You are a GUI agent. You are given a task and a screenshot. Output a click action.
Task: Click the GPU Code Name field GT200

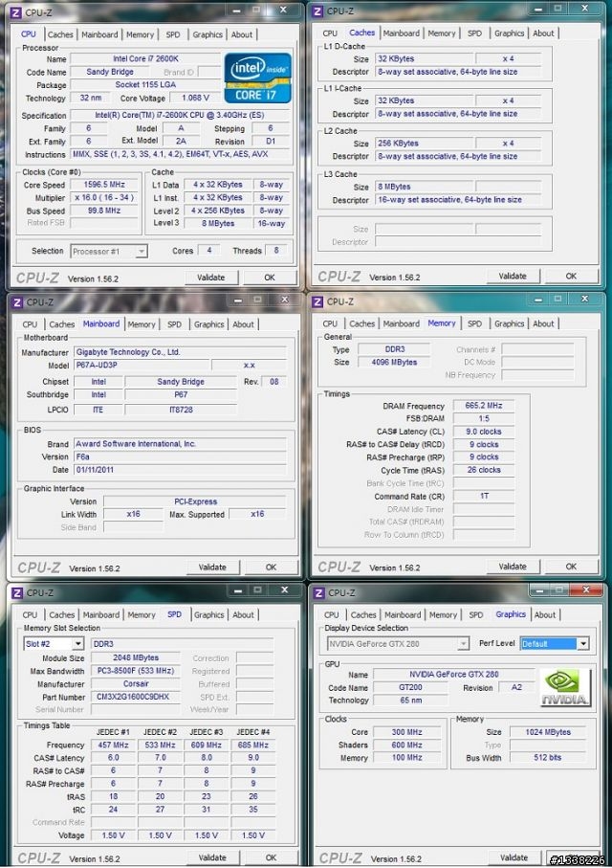coord(410,687)
